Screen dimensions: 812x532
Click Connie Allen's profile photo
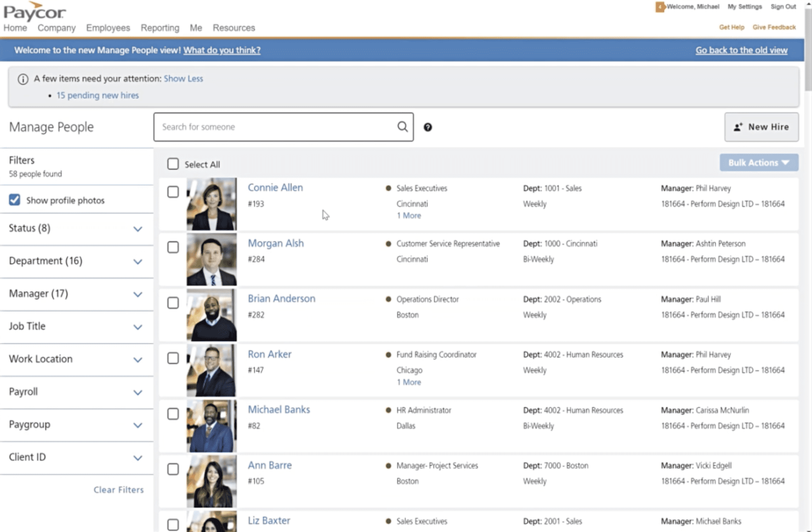[x=211, y=204]
